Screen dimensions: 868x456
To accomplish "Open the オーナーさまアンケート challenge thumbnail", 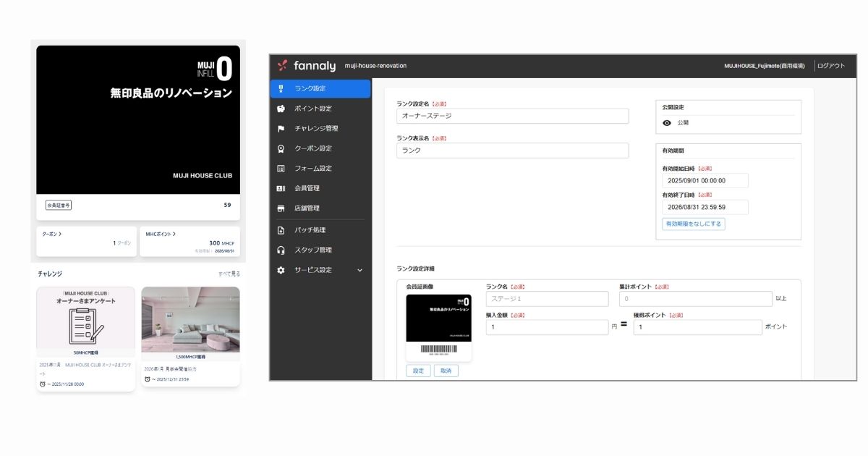I will click(86, 319).
